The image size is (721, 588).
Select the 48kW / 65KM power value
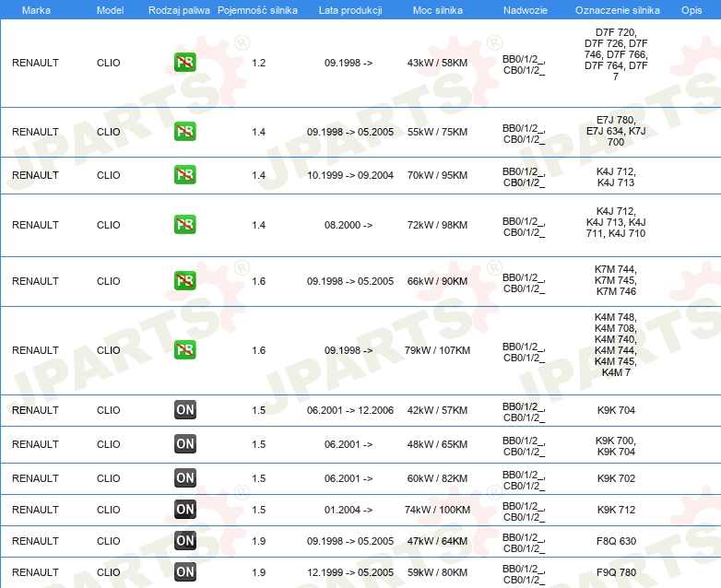tap(438, 444)
